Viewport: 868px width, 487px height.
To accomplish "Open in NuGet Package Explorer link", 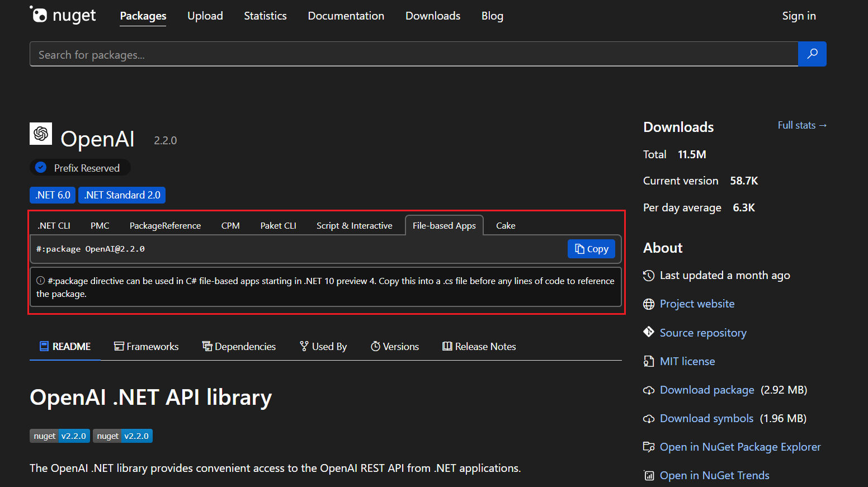I will click(x=740, y=447).
